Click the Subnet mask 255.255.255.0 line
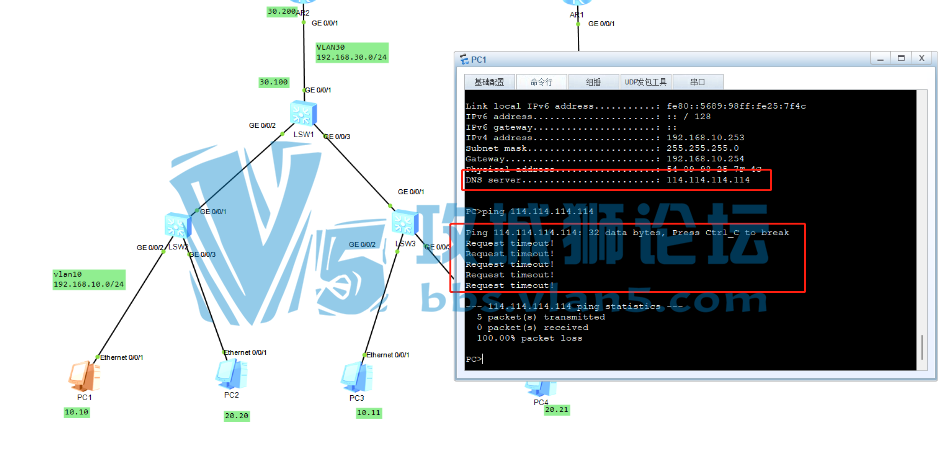Screen dimensions: 939x468 [602, 148]
